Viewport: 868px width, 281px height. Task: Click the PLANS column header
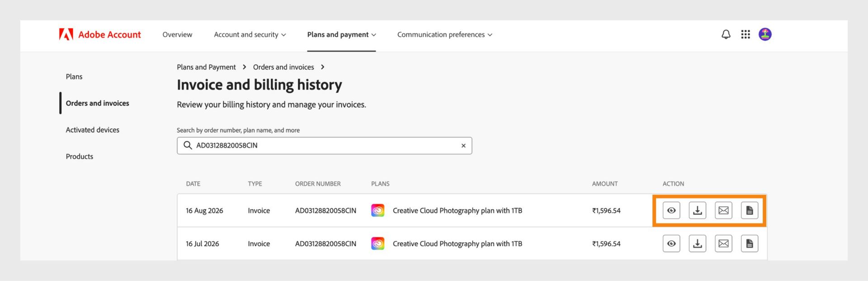tap(380, 184)
